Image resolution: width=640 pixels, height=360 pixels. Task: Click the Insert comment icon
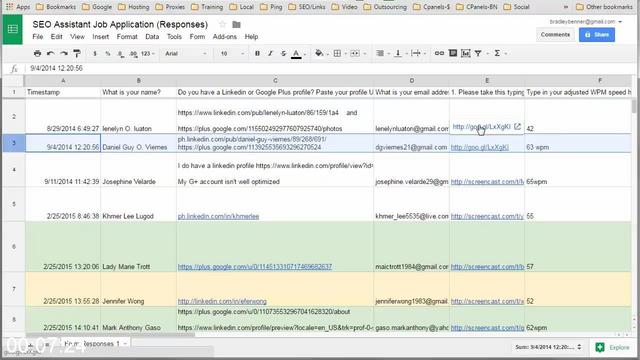(453, 53)
